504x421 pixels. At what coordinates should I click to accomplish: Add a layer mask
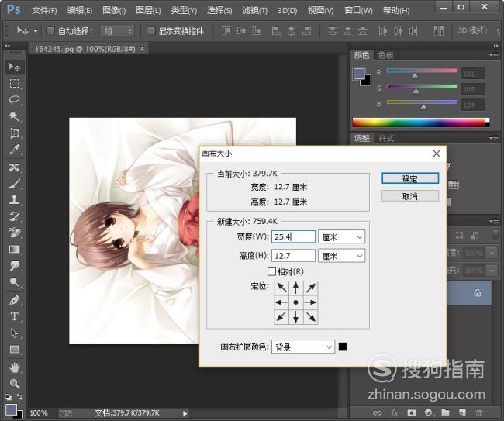(x=412, y=412)
